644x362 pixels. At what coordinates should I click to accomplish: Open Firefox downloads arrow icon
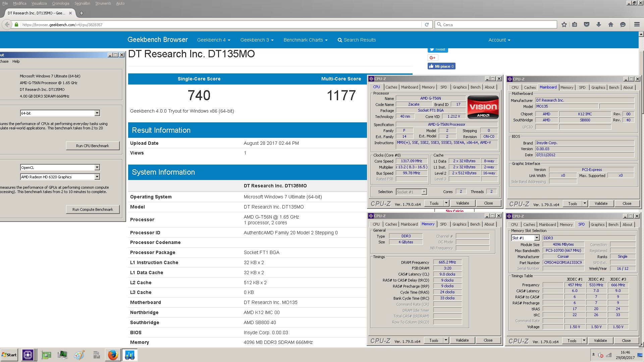(x=599, y=25)
